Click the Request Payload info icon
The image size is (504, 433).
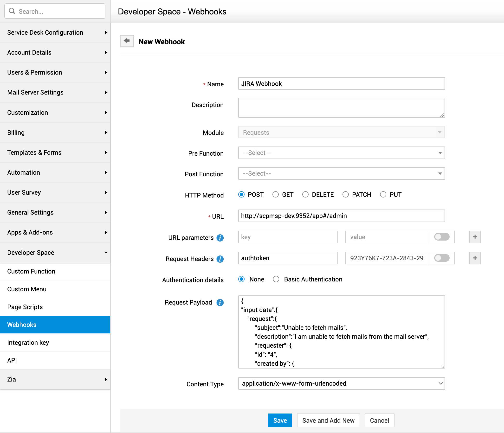point(220,302)
